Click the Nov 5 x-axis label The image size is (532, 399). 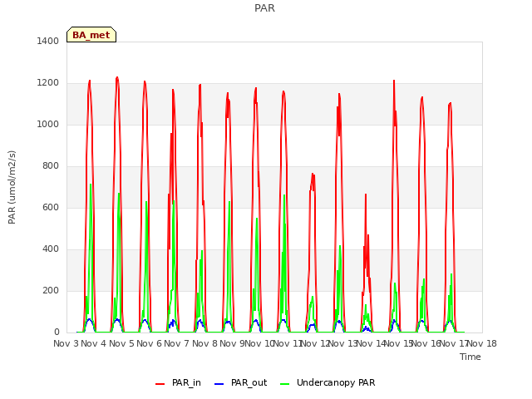(121, 343)
